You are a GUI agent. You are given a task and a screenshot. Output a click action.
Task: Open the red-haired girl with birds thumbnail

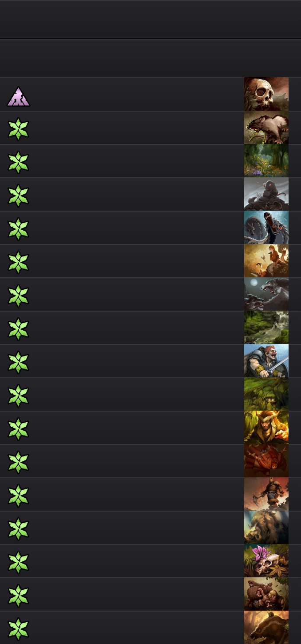266,261
